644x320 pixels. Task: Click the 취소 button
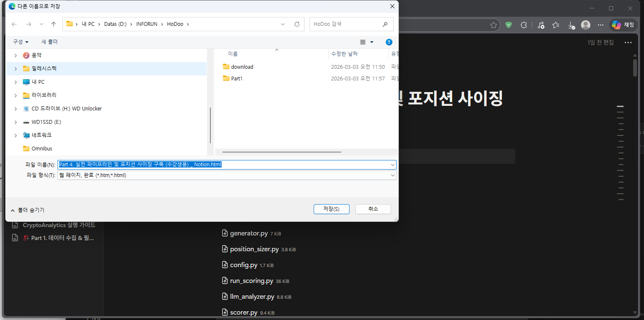373,209
